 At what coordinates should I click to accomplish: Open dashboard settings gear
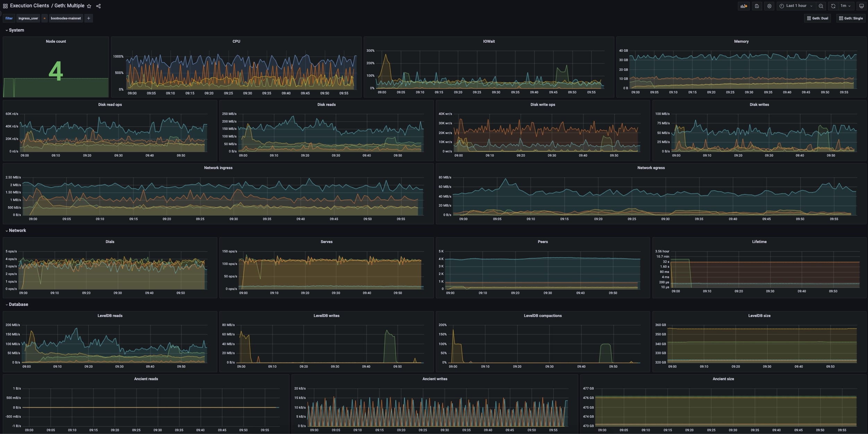pos(769,6)
